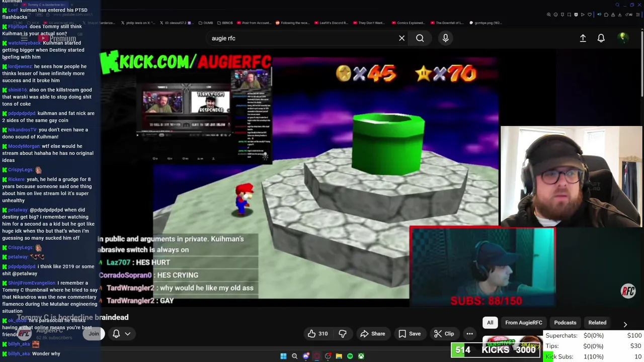
Task: Save video to a playlist
Action: click(410, 334)
